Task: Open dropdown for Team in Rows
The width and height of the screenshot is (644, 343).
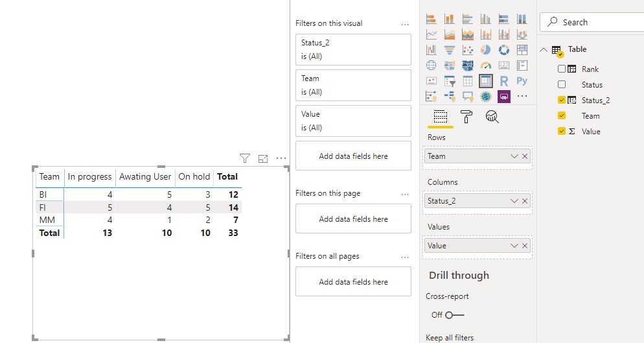Action: pyautogui.click(x=514, y=156)
